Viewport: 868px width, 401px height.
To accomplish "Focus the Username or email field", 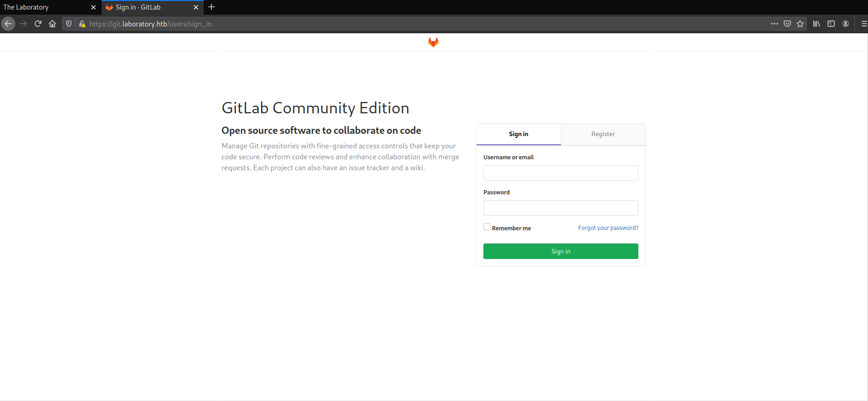I will [x=560, y=173].
